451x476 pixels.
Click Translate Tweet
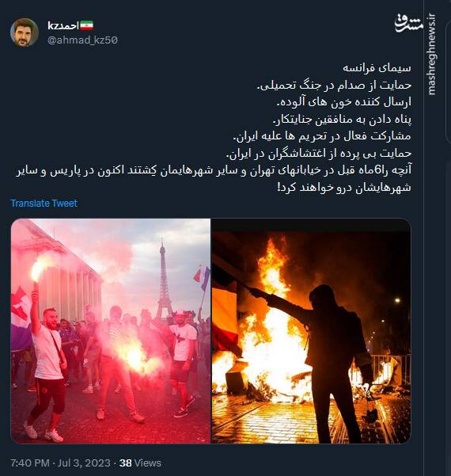pos(44,203)
